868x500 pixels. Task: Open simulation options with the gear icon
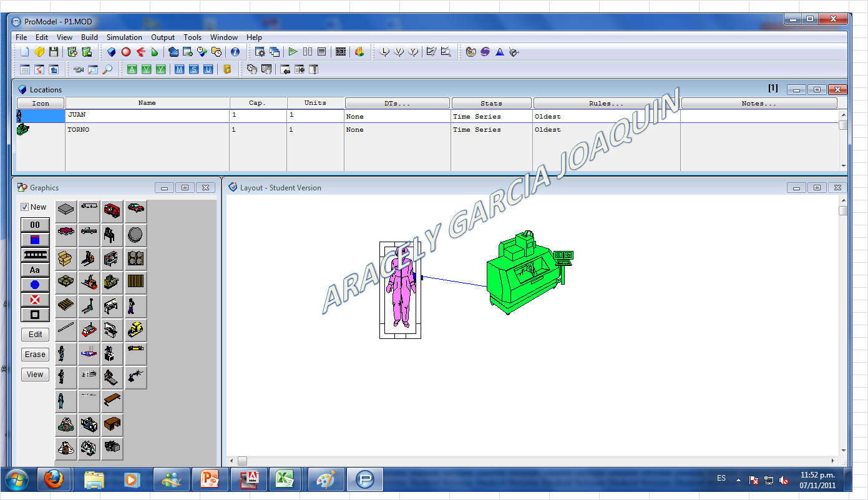(x=260, y=52)
